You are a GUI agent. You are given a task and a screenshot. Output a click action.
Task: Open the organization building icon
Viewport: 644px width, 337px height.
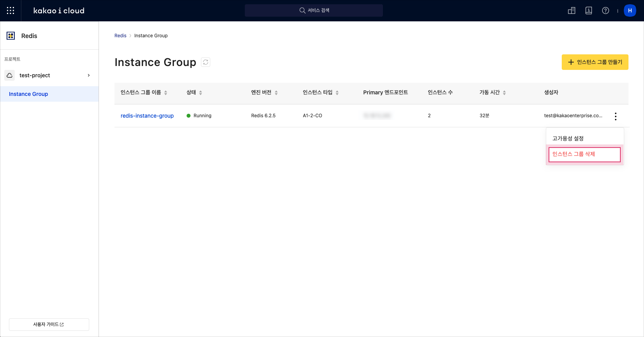pos(571,10)
